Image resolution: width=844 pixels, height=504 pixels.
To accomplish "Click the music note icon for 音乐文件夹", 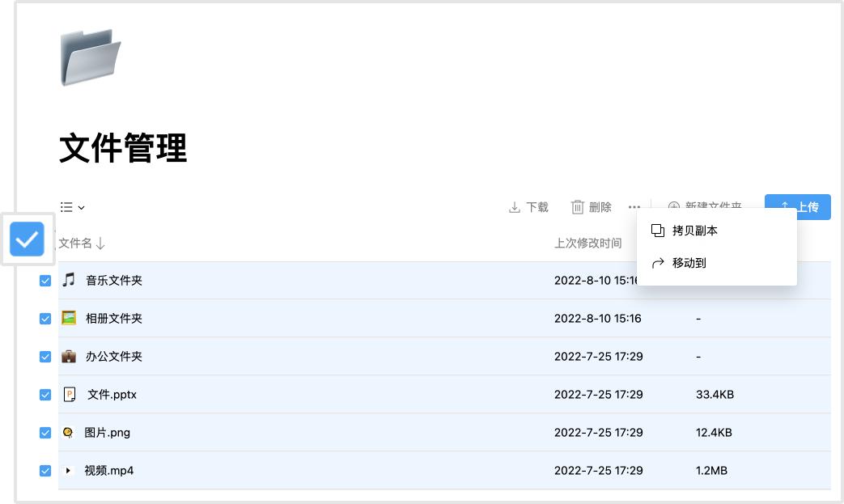I will tap(69, 280).
